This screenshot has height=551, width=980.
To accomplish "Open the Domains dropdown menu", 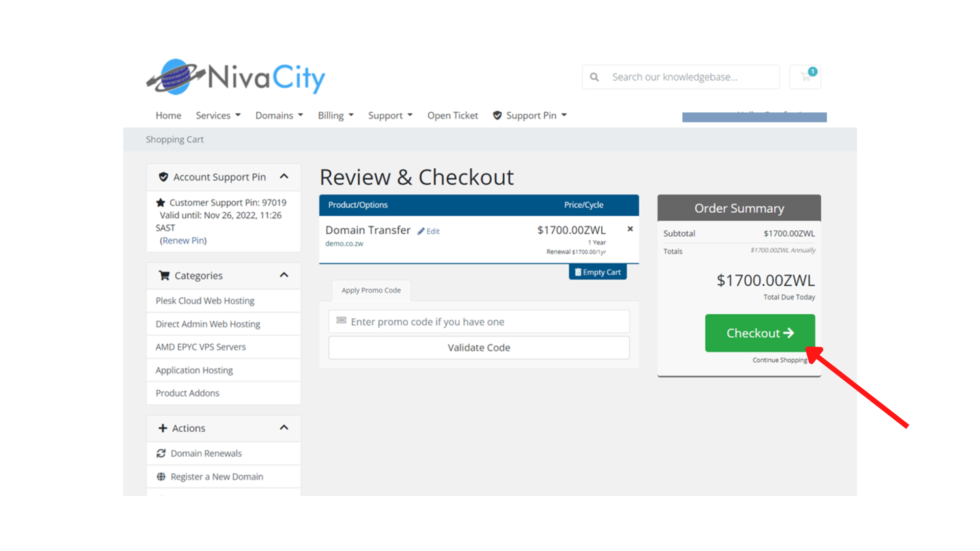I will (279, 115).
